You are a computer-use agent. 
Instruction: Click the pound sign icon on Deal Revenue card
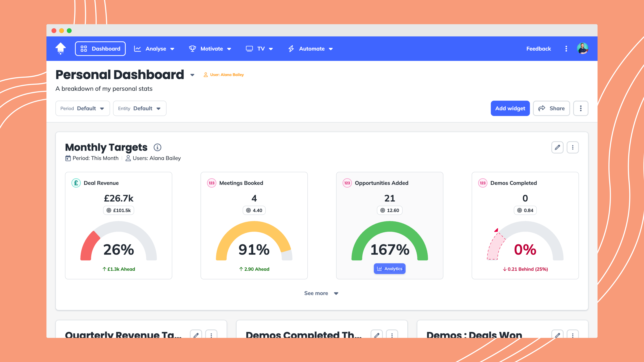coord(76,183)
